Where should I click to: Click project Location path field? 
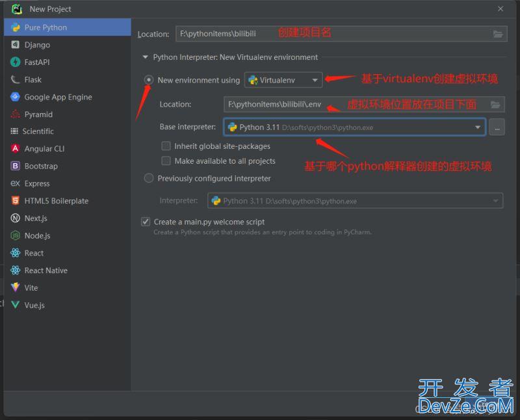(341, 34)
